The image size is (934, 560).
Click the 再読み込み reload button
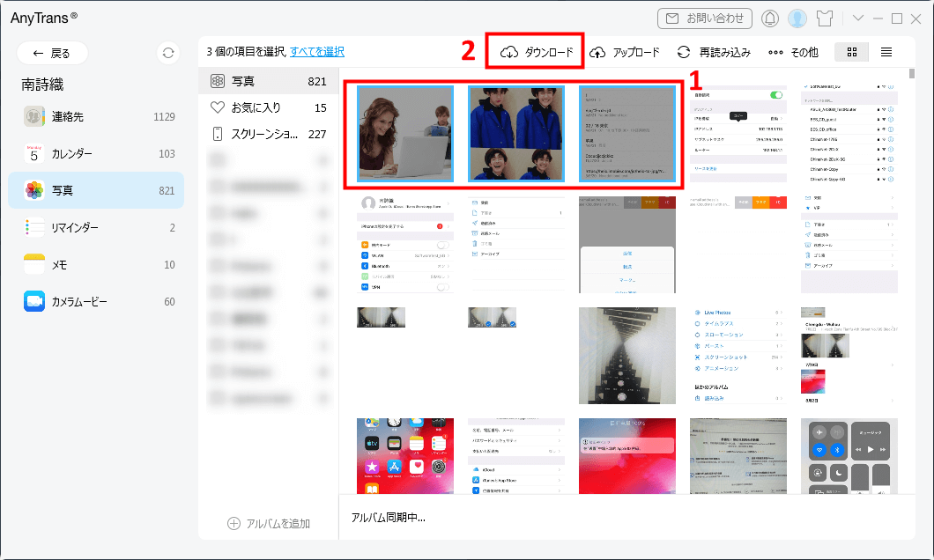[715, 52]
